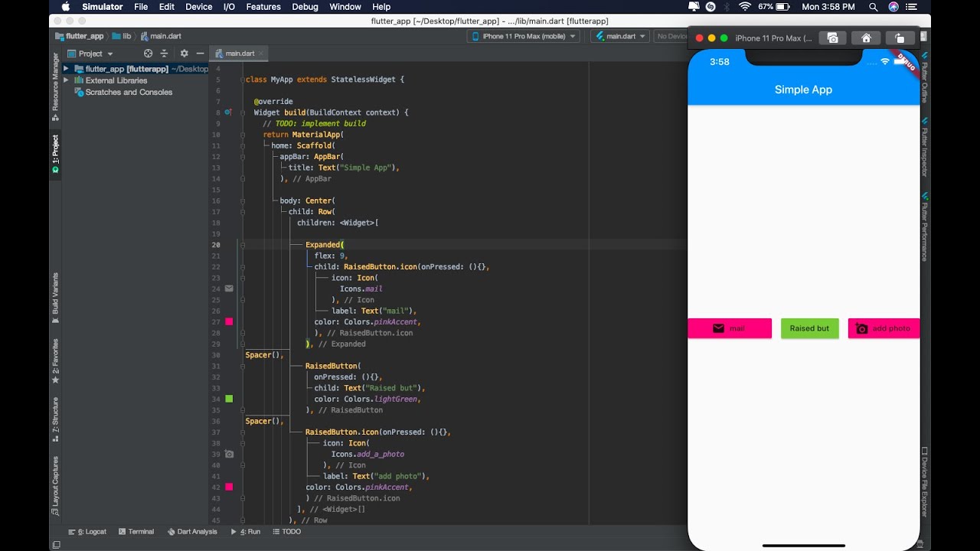The width and height of the screenshot is (980, 551).
Task: Open the main.dart run configuration dropdown
Action: coord(621,36)
